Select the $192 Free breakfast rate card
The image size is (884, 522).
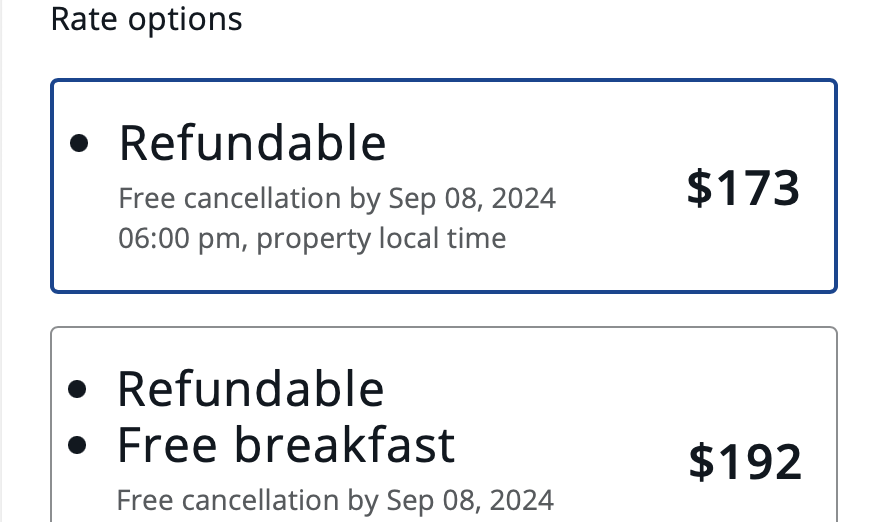(443, 430)
